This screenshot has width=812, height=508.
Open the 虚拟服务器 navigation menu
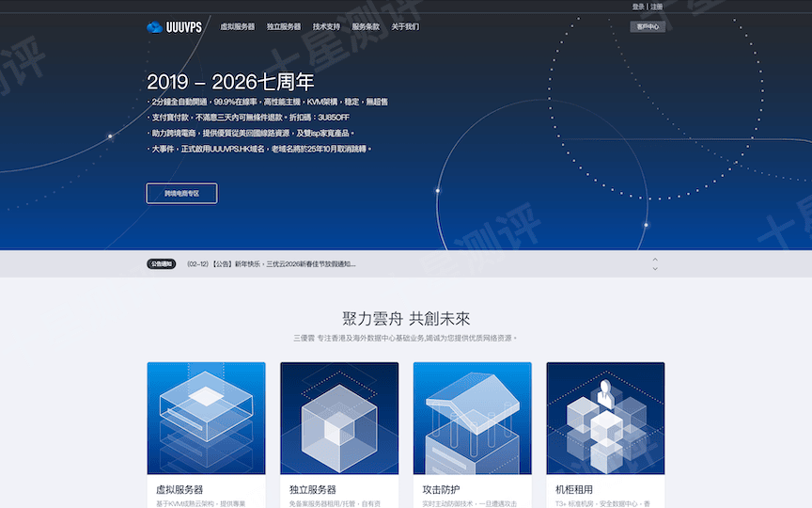pyautogui.click(x=237, y=27)
